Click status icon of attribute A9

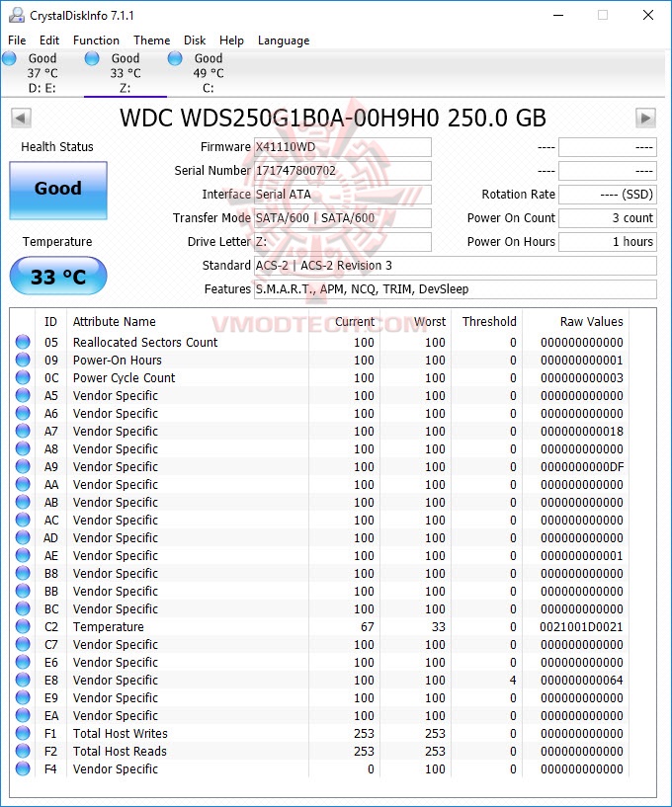(23, 466)
